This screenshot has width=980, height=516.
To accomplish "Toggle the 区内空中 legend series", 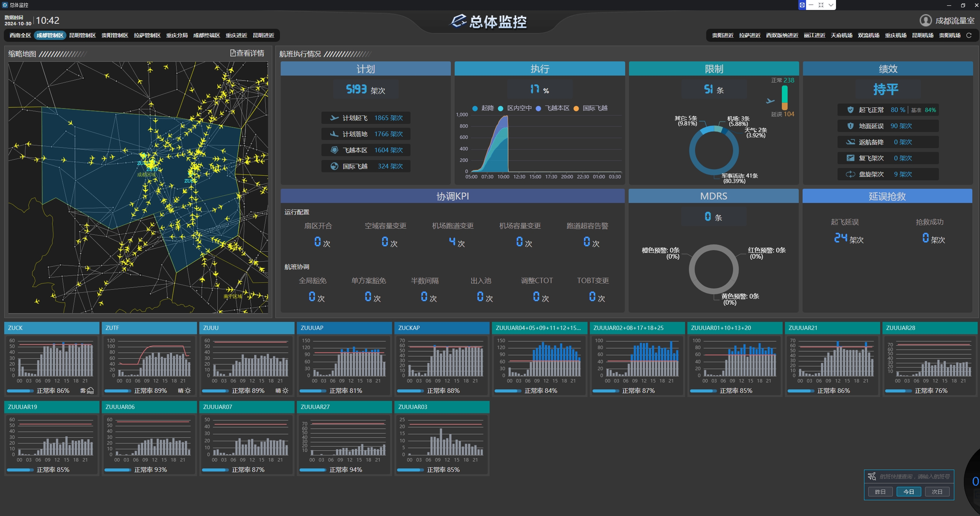I will pos(515,108).
